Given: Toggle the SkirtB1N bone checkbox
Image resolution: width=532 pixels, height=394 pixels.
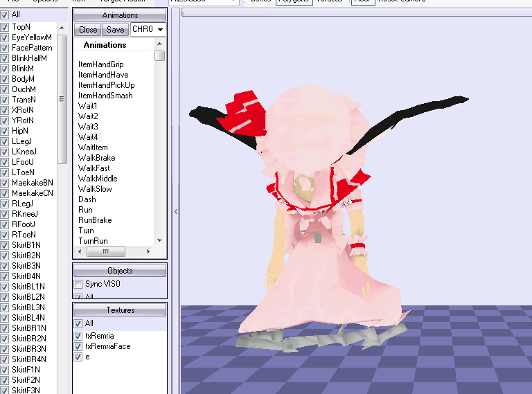Looking at the screenshot, I should pos(4,245).
